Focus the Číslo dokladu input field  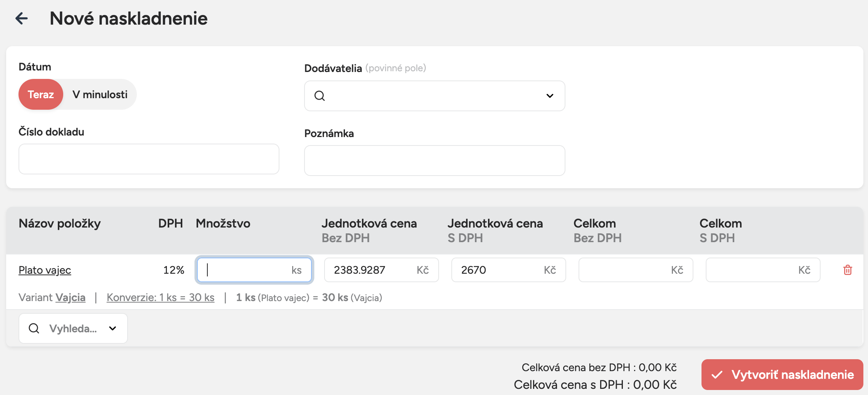coord(149,159)
